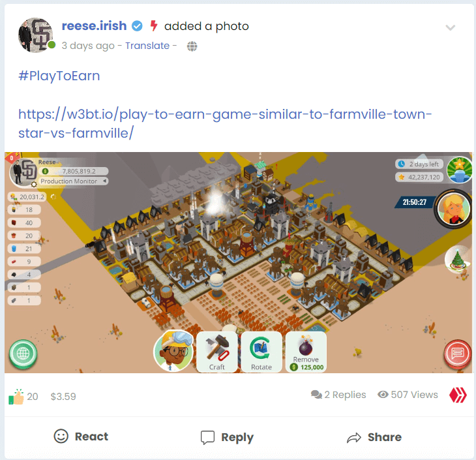Click the red chat button in game
This screenshot has height=460, width=476.
point(458,353)
